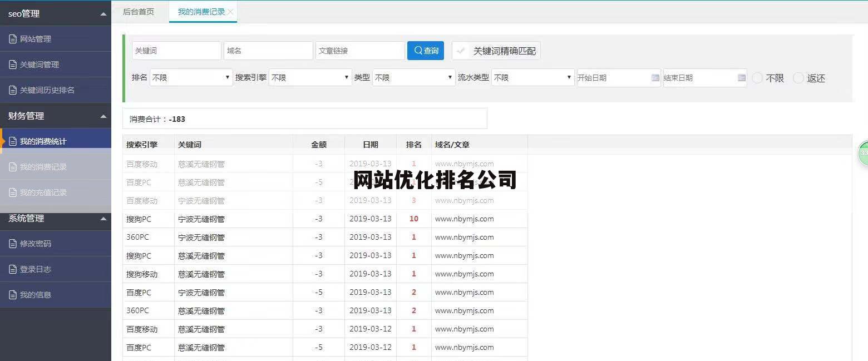Open 修改密码 in the sidebar
This screenshot has width=868, height=361.
(x=56, y=244)
